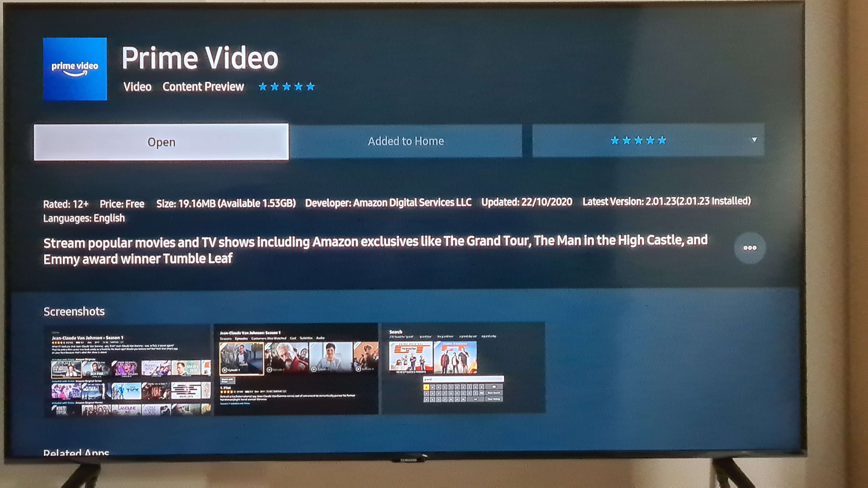Click the Amazon Prime Video logo icon

[x=76, y=67]
